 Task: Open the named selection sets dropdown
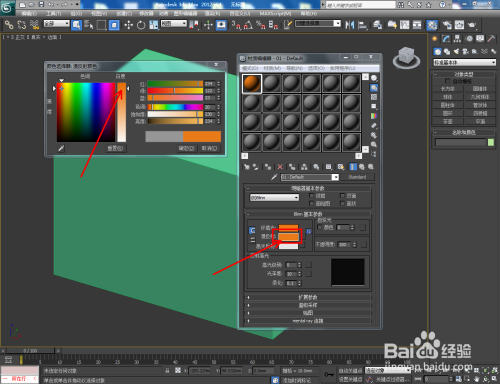tap(318, 24)
